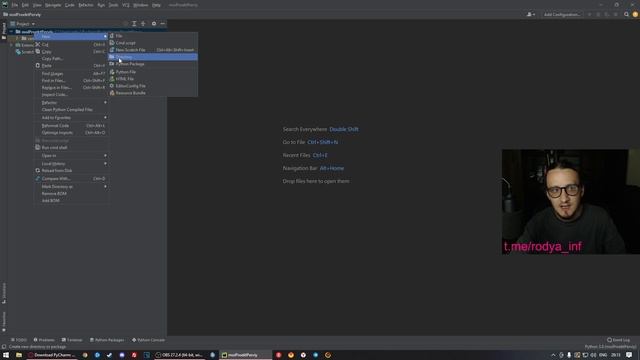Open the View menu

(x=37, y=5)
